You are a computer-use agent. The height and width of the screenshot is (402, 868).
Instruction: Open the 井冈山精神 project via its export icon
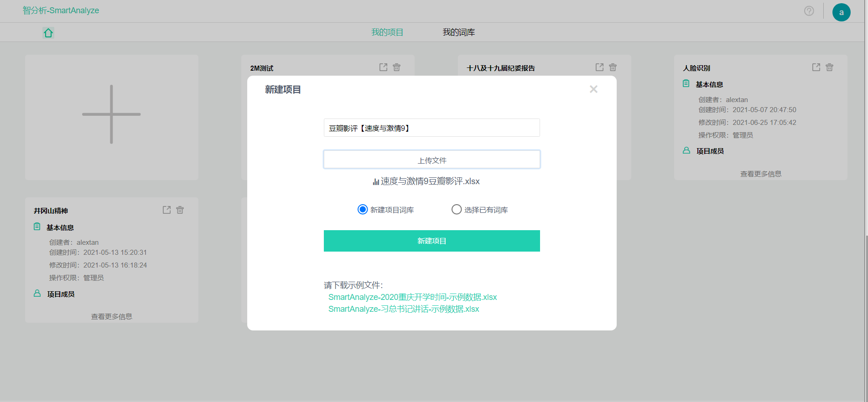(166, 210)
